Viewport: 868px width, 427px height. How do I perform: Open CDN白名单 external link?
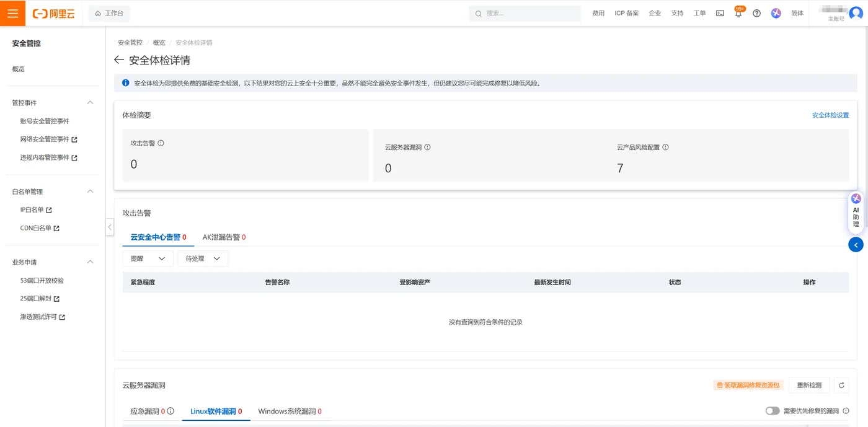pyautogui.click(x=40, y=228)
